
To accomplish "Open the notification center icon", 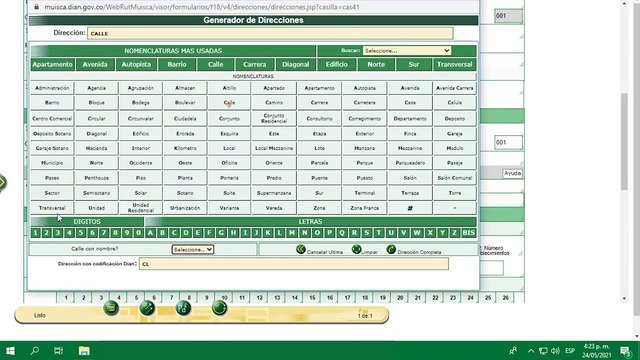I will [625, 351].
